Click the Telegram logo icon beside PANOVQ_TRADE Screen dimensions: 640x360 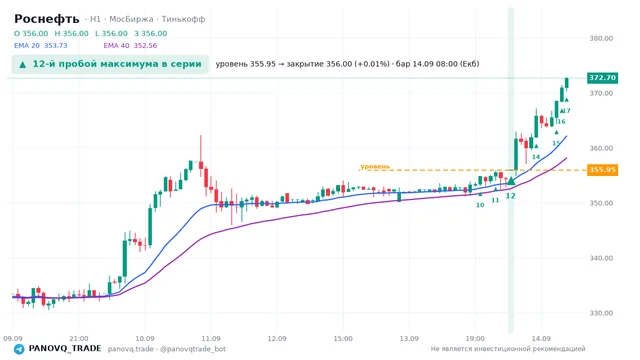(19, 349)
